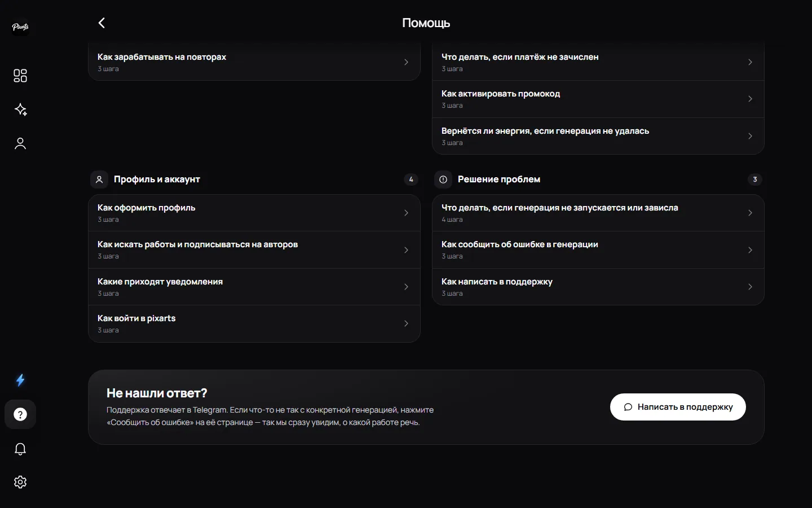Open 'Как зарабатывать на повторах' article
The width and height of the screenshot is (812, 508).
pyautogui.click(x=254, y=62)
